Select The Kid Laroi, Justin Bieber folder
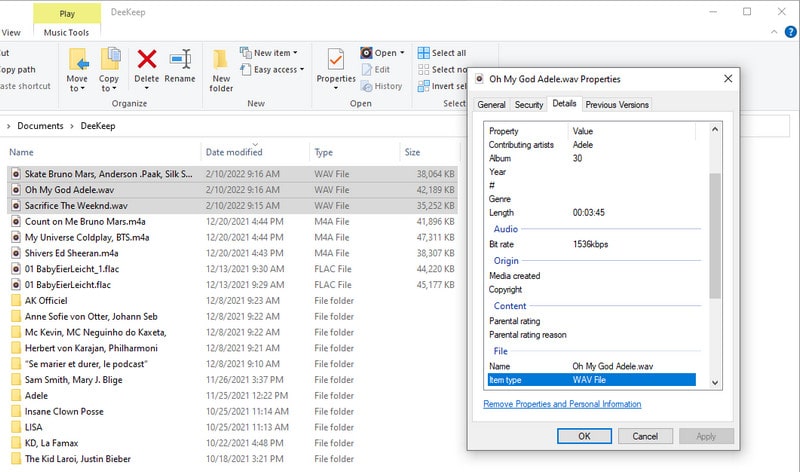The width and height of the screenshot is (800, 472). pyautogui.click(x=232, y=459)
